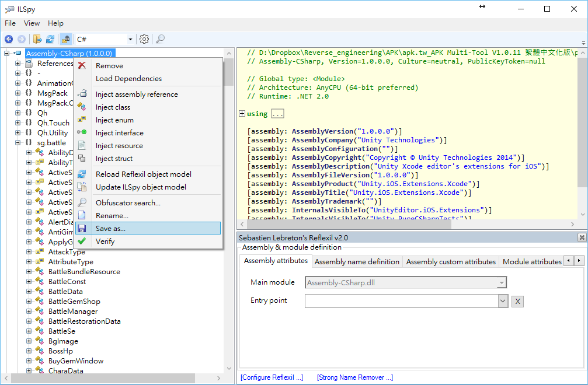The image size is (588, 385).
Task: Expand the References node
Action: tap(18, 64)
